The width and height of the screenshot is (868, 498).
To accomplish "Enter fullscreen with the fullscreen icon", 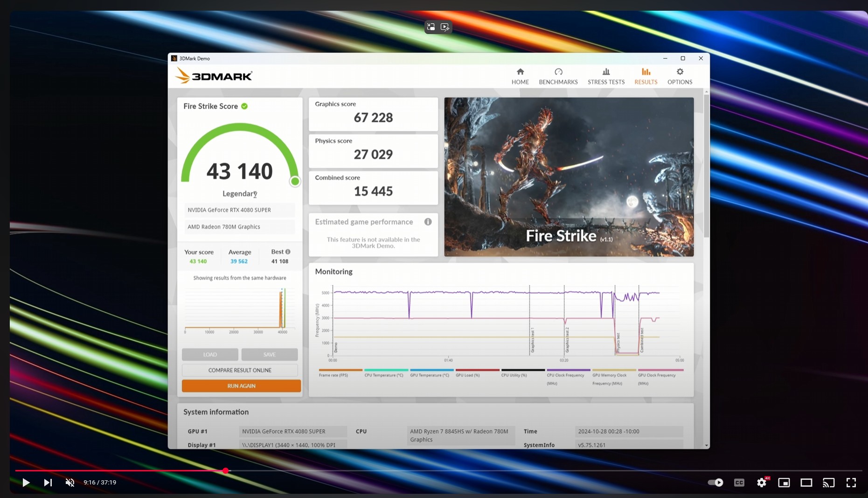I will coord(851,483).
